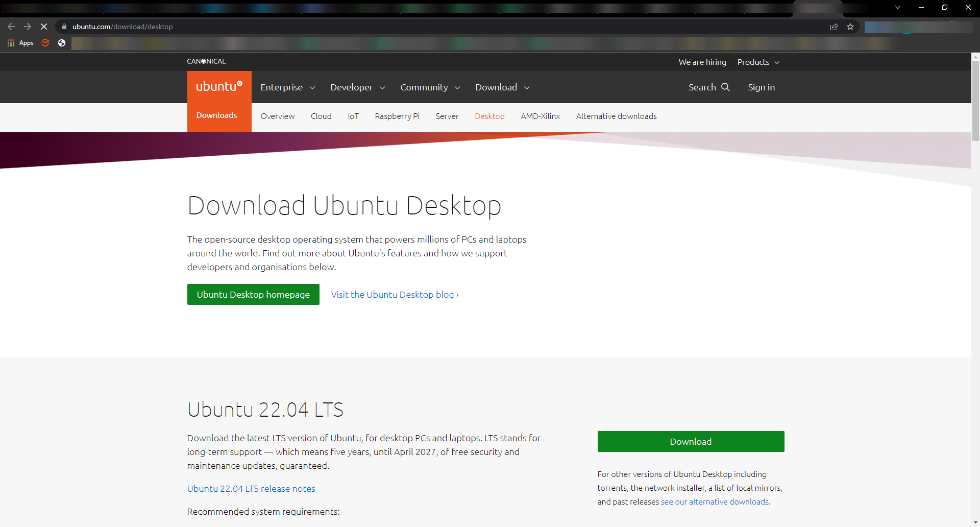Expand the Developer menu
Image resolution: width=980 pixels, height=527 pixels.
(x=358, y=87)
